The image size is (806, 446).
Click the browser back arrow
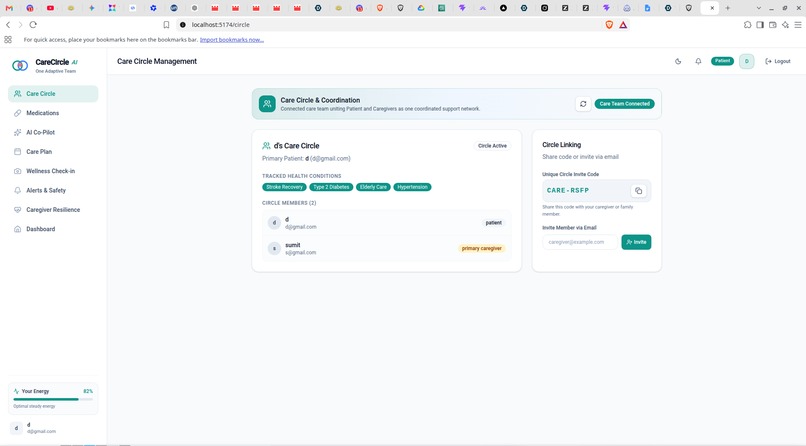click(8, 25)
